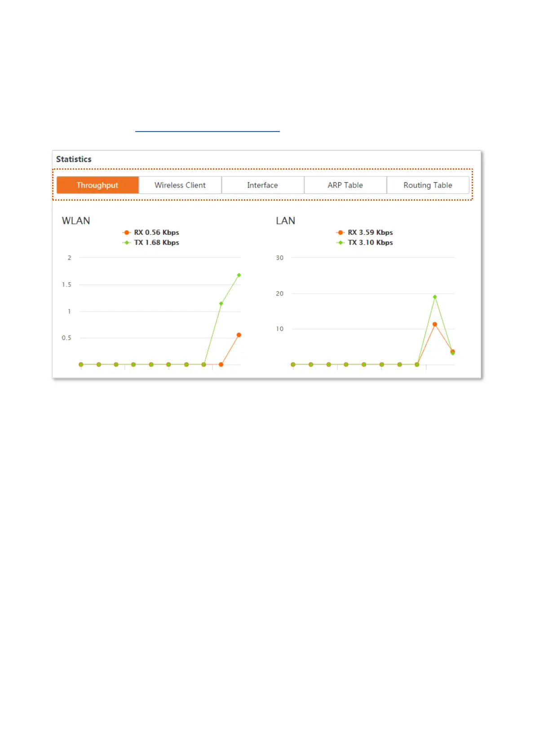The width and height of the screenshot is (535, 756).
Task: Click the highest green TX point on WLAN chart
Action: (239, 275)
